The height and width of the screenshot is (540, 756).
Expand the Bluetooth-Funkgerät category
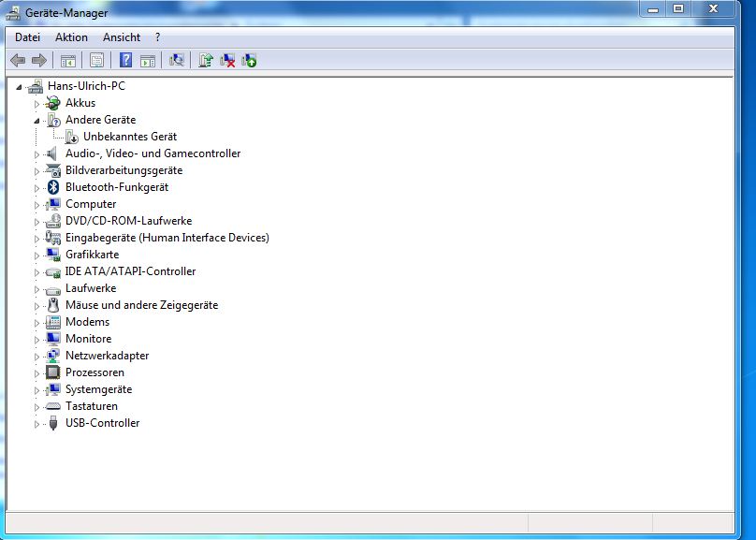pyautogui.click(x=36, y=188)
